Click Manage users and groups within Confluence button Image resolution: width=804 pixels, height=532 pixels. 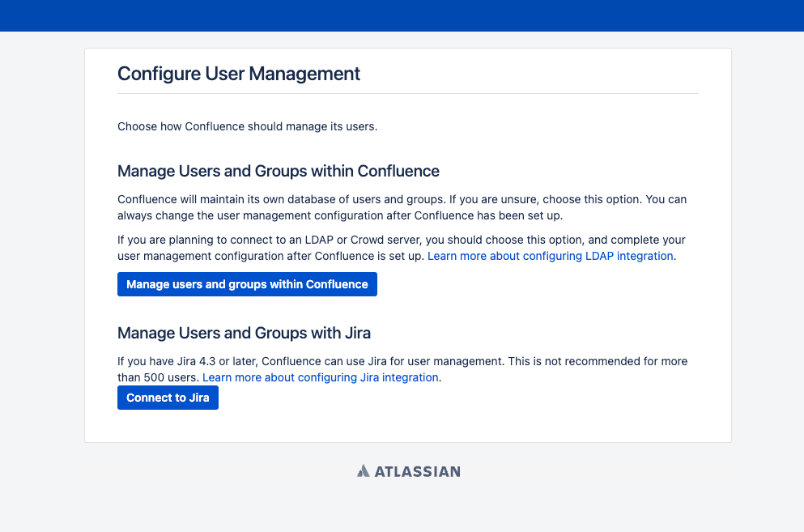click(247, 284)
